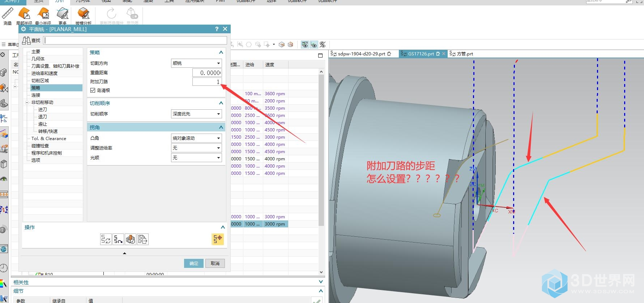The height and width of the screenshot is (303, 644).
Task: Toggle MCS display eye icon
Action: coord(305,45)
